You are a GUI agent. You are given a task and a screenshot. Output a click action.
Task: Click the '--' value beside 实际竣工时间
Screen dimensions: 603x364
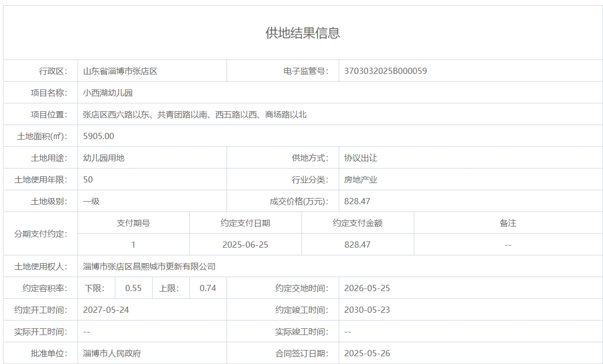pyautogui.click(x=348, y=332)
